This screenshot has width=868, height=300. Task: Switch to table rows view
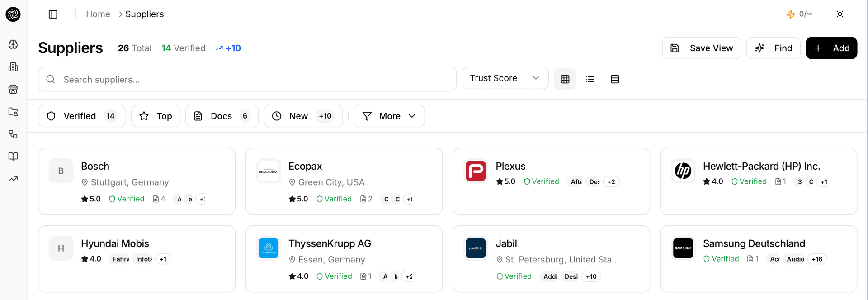tap(615, 79)
